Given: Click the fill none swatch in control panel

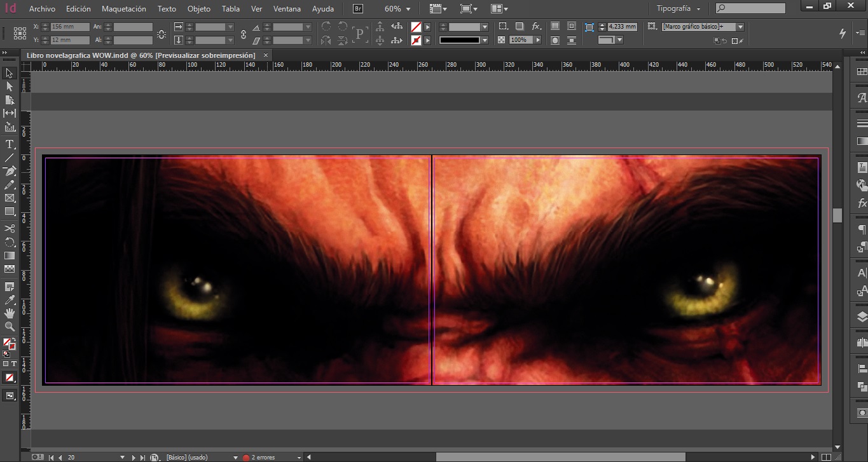Looking at the screenshot, I should pos(416,27).
